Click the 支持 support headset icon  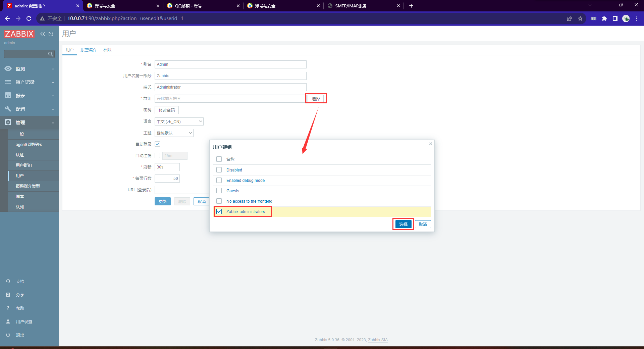click(8, 281)
